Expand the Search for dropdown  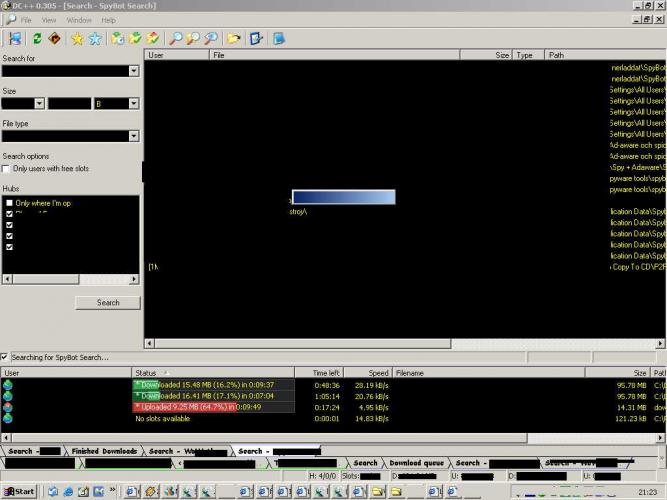pyautogui.click(x=133, y=71)
